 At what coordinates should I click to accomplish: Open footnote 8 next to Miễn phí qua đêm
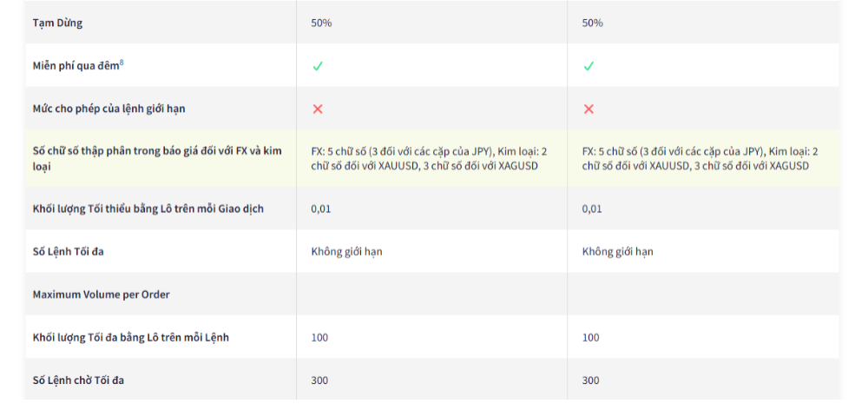point(122,62)
